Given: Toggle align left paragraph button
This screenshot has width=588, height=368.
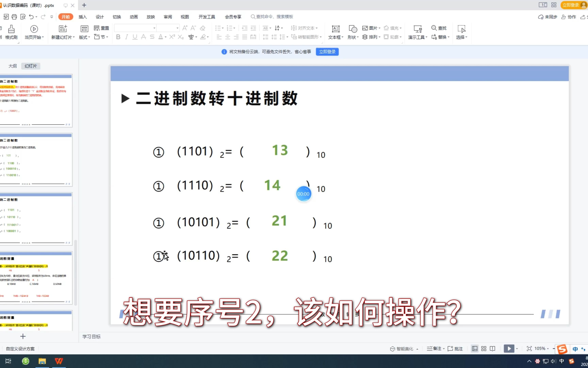Looking at the screenshot, I should 219,37.
